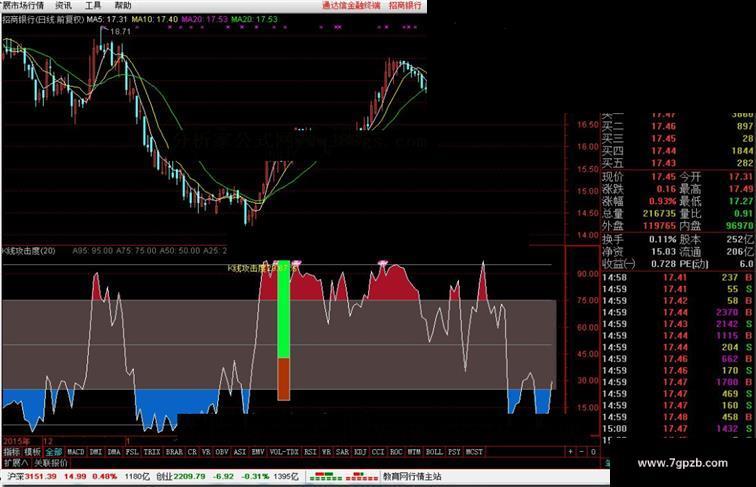
Task: Select the VOL-TDX indicator tab
Action: coord(284,452)
